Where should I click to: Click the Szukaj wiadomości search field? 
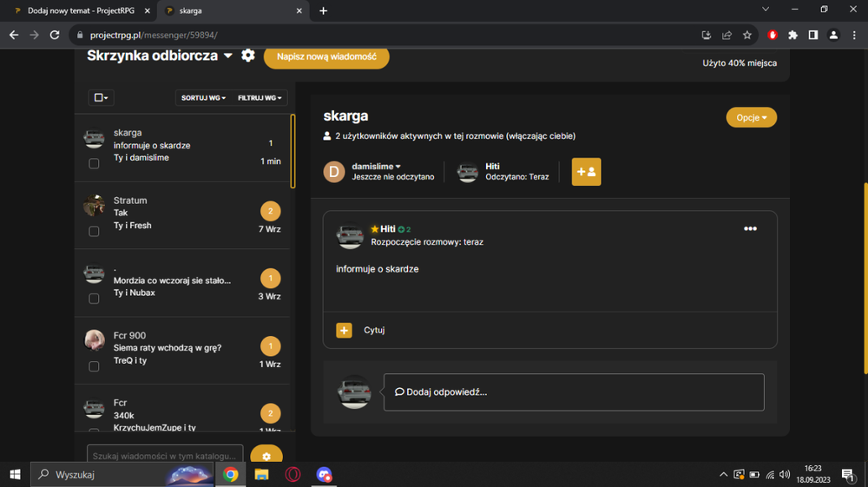pos(165,456)
